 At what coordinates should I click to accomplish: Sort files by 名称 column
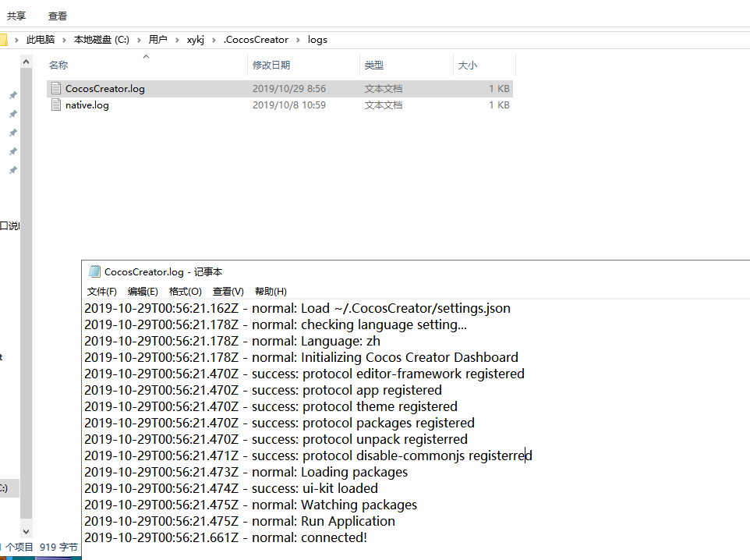click(58, 65)
